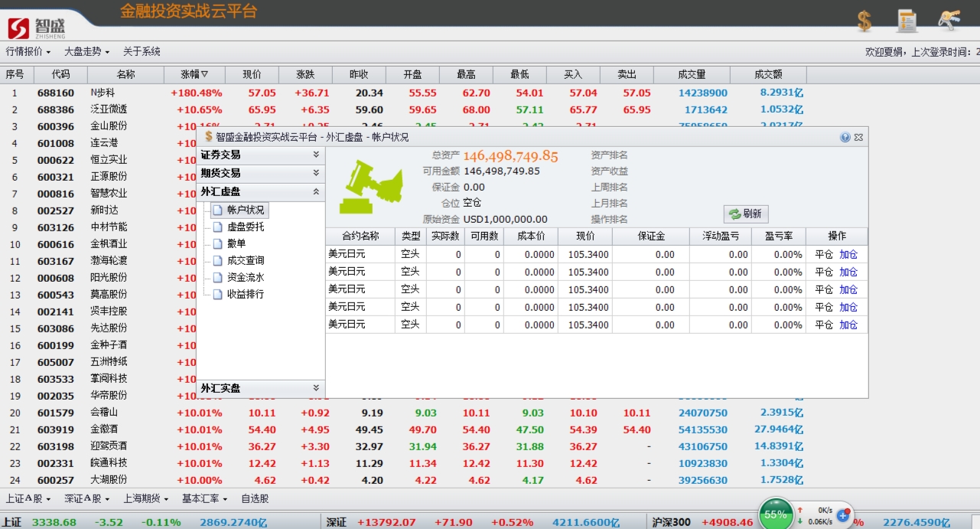This screenshot has height=529, width=980.
Task: Expand the 外汇实盘 section
Action: coord(260,389)
